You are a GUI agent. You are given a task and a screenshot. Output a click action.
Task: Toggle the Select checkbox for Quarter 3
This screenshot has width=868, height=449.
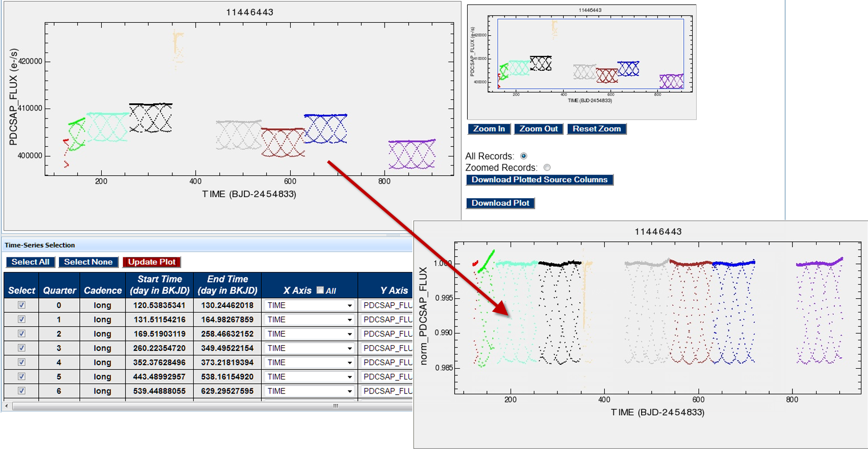[x=21, y=348]
